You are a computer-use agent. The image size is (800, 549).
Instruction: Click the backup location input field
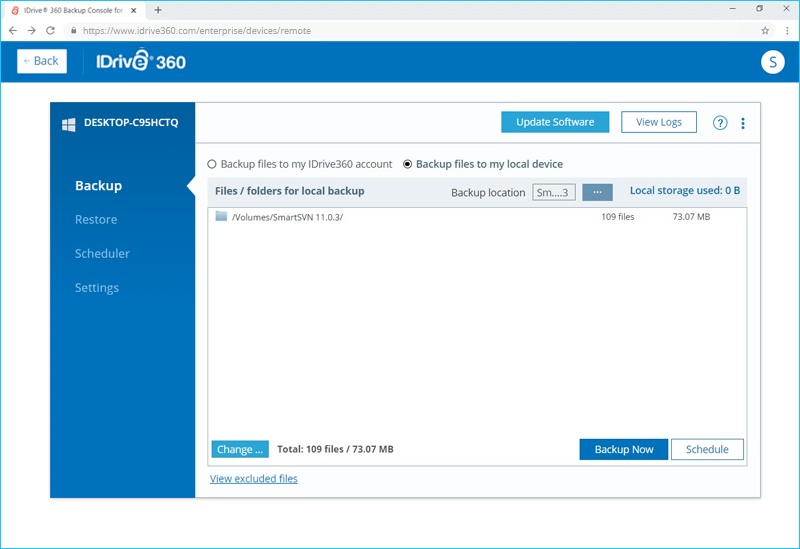(x=553, y=192)
